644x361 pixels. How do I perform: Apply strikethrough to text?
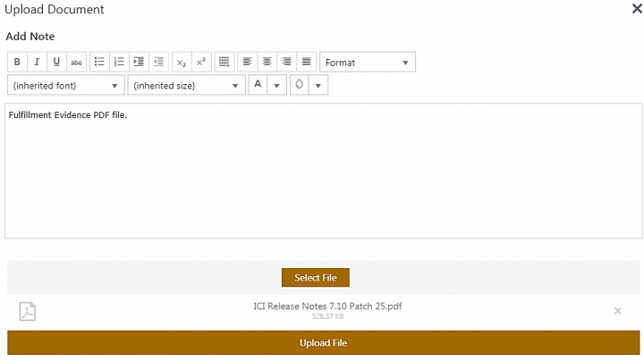(76, 63)
